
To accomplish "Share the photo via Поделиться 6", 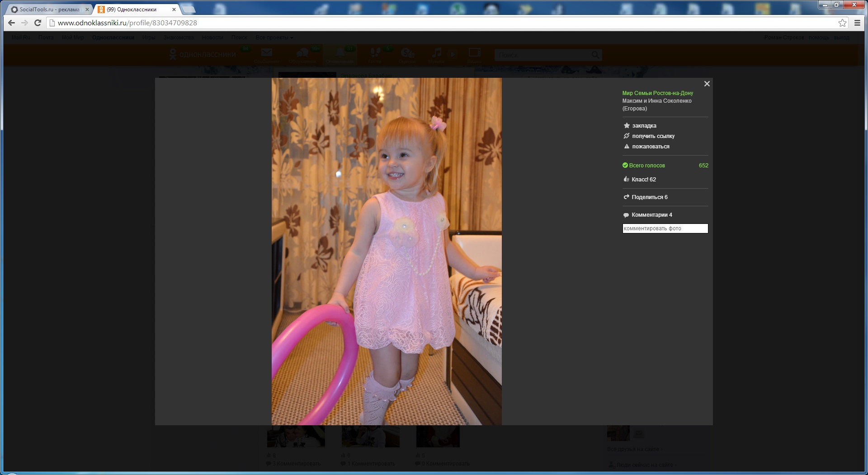I will pos(650,197).
